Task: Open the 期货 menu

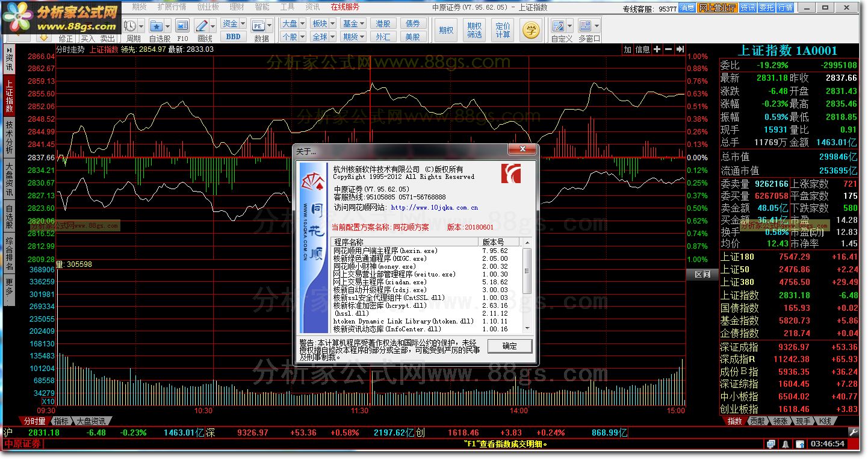Action: [x=139, y=7]
